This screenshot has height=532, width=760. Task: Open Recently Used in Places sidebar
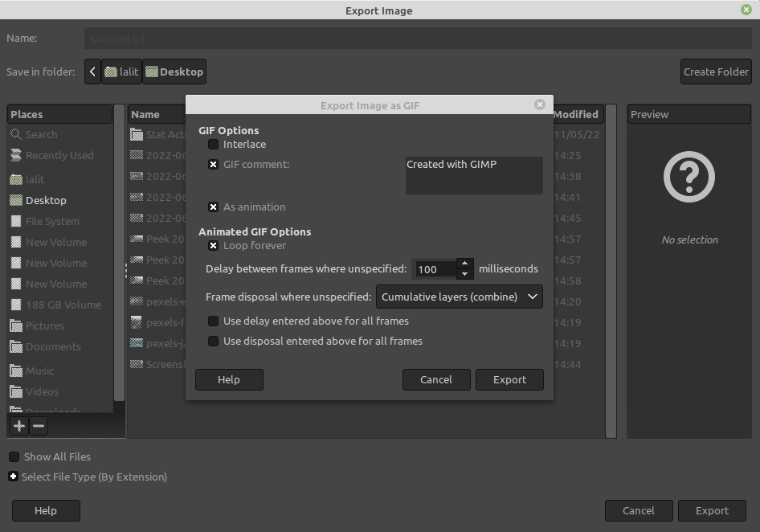[x=59, y=156]
